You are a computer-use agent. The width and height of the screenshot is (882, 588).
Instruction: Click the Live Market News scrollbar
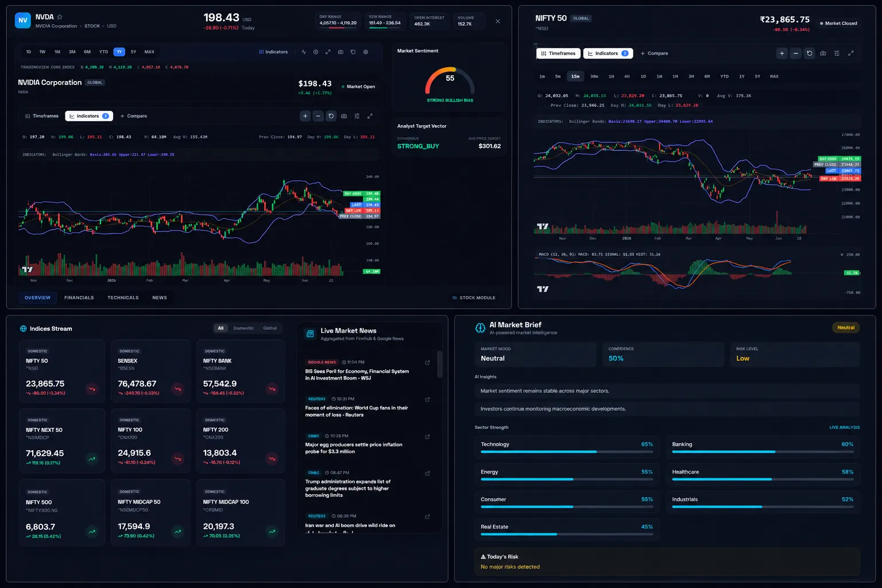click(440, 364)
